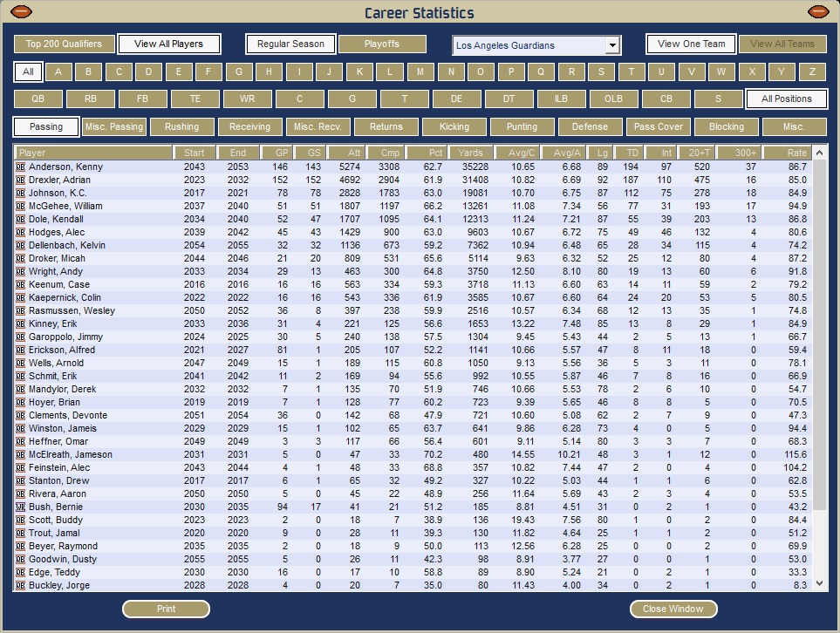Image resolution: width=840 pixels, height=633 pixels.
Task: Click the position icon next to Adrian Drexler
Action: coord(21,180)
